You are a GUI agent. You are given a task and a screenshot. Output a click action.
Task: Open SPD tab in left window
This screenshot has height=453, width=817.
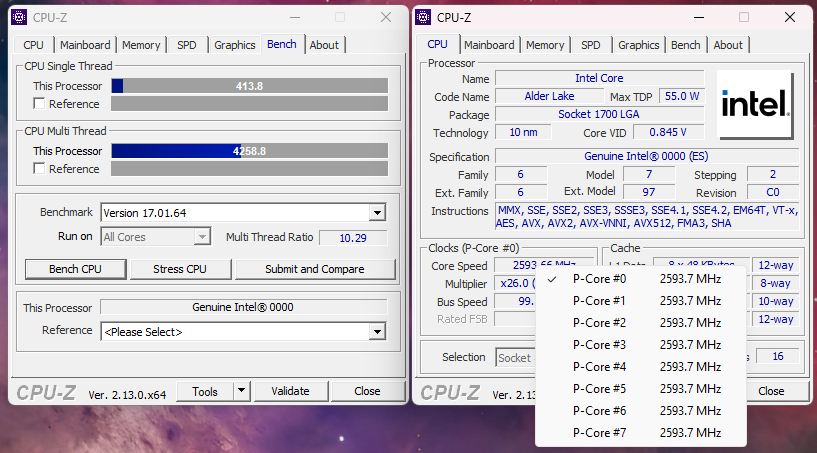(x=187, y=45)
